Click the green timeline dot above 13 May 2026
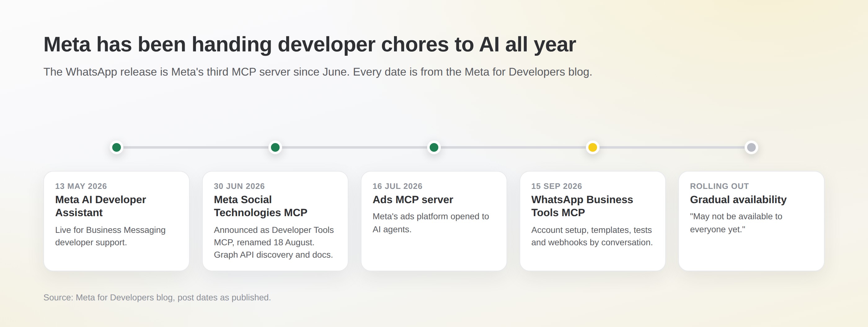Viewport: 868px width, 327px height. 117,147
